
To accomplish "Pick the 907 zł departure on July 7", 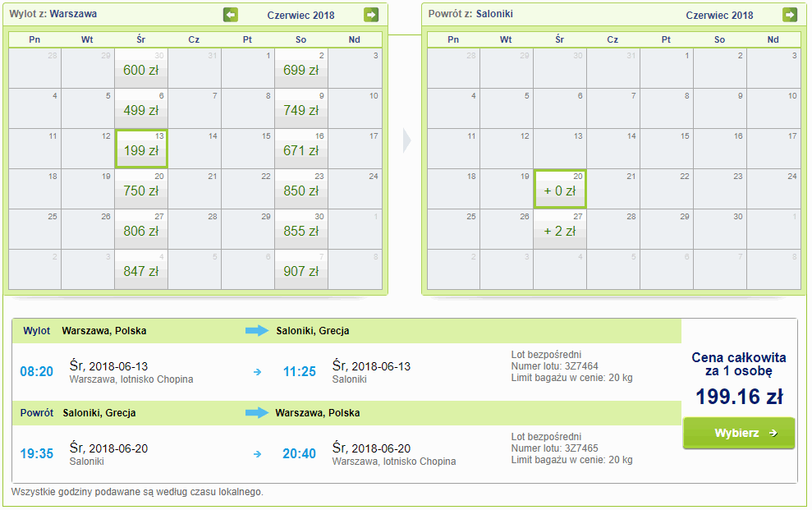I will 301,271.
